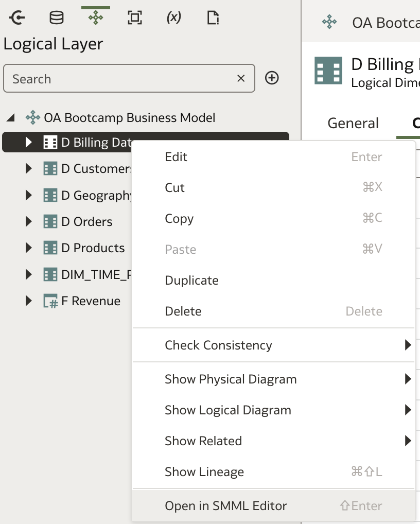Clear the search field with X
Viewport: 420px width, 524px height.
(x=241, y=79)
